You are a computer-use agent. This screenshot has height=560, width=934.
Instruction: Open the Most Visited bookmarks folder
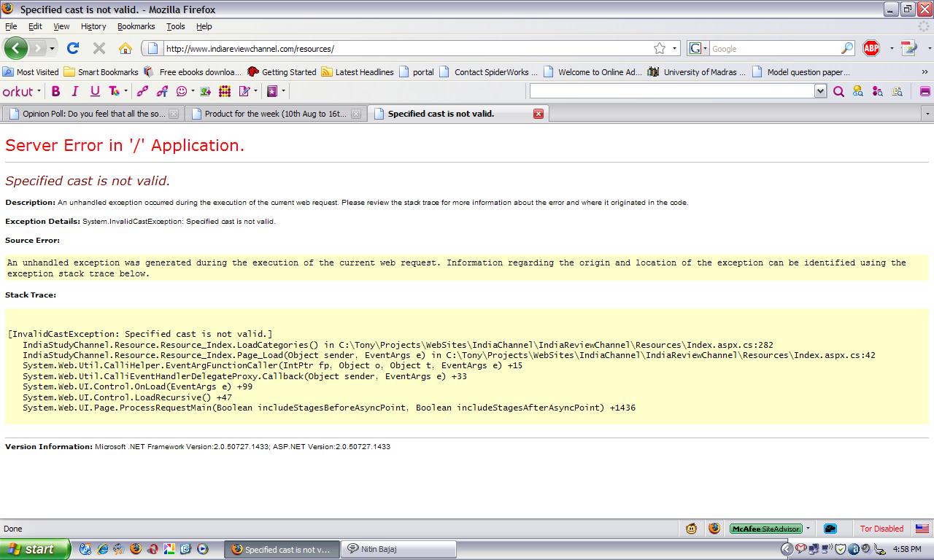pyautogui.click(x=31, y=72)
